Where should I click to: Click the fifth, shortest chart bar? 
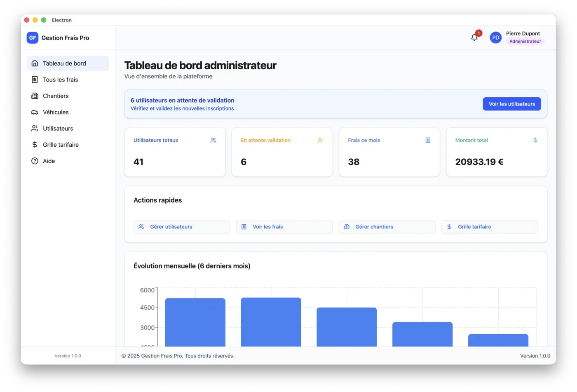tap(498, 340)
